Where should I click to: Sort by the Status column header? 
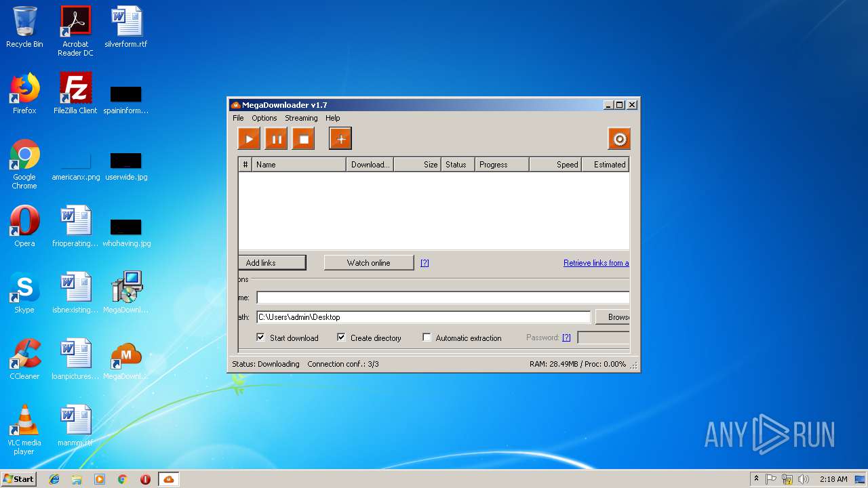coord(458,165)
